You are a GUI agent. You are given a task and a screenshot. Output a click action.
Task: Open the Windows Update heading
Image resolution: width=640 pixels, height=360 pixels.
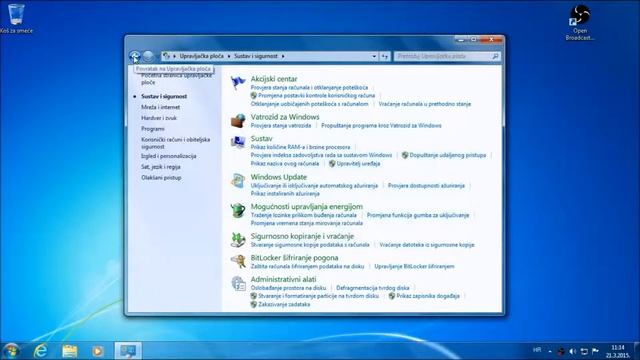point(279,177)
